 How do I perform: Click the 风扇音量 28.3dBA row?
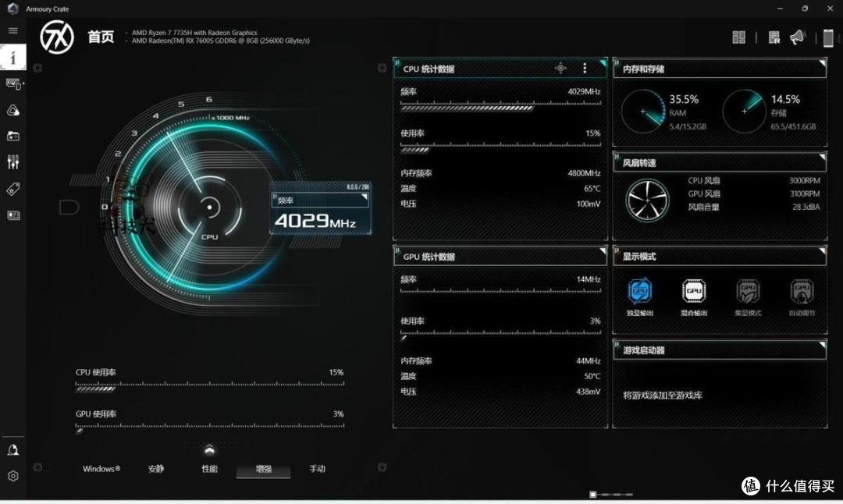pos(754,207)
